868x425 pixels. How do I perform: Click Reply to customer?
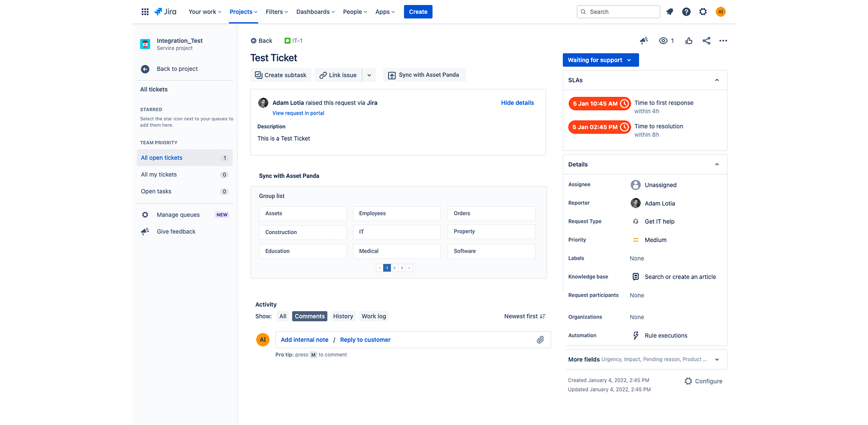365,340
